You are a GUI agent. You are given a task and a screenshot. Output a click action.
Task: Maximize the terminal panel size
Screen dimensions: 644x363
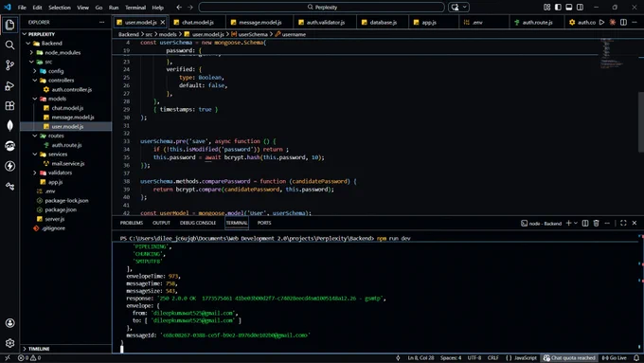pyautogui.click(x=623, y=223)
